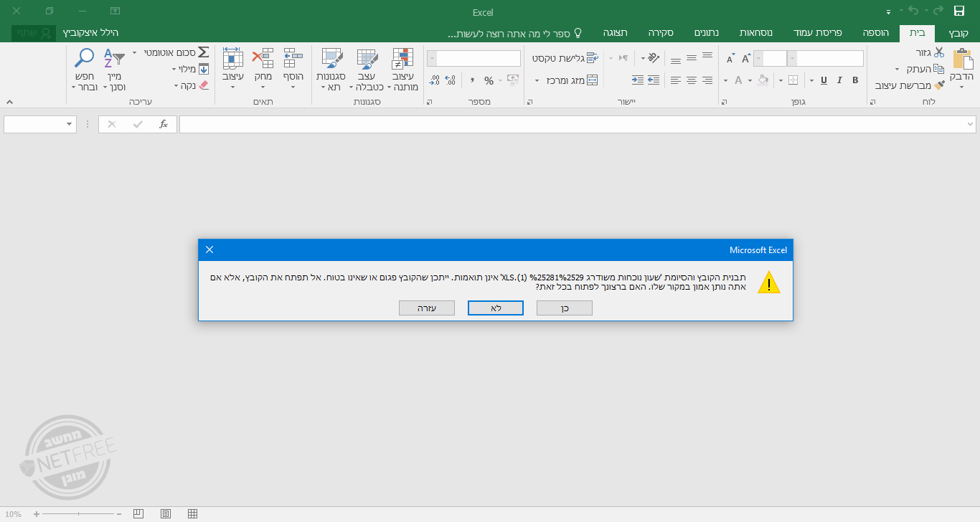Increase font size with large A
This screenshot has width=980, height=522.
tap(746, 59)
